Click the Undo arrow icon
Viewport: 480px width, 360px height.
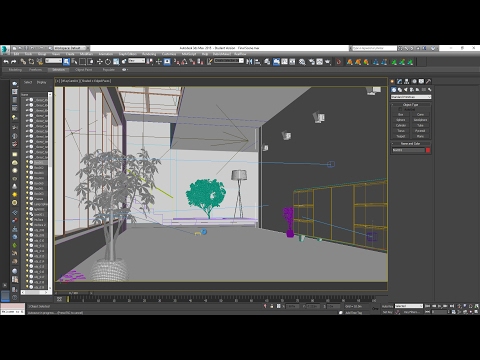click(6, 62)
